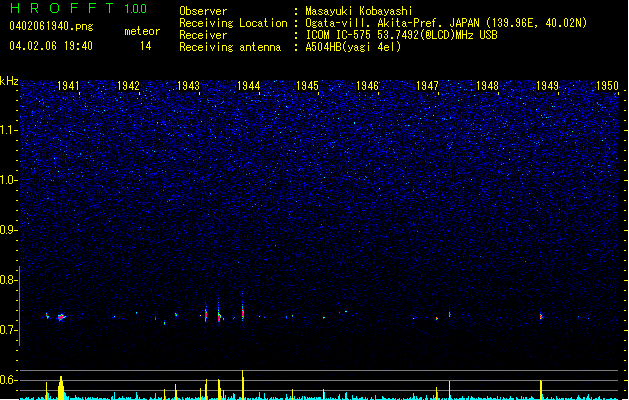Click the 0.8 kHz frequency label
The image size is (629, 400).
[9, 280]
